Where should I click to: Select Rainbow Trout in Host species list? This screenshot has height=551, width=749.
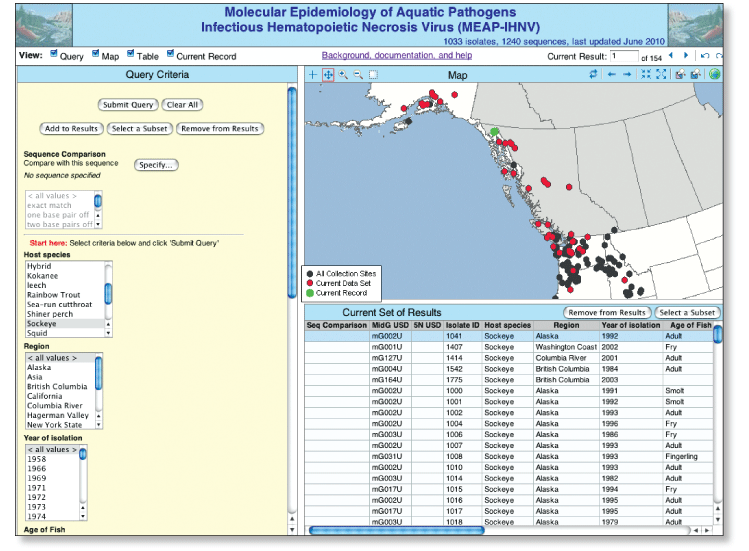click(53, 294)
